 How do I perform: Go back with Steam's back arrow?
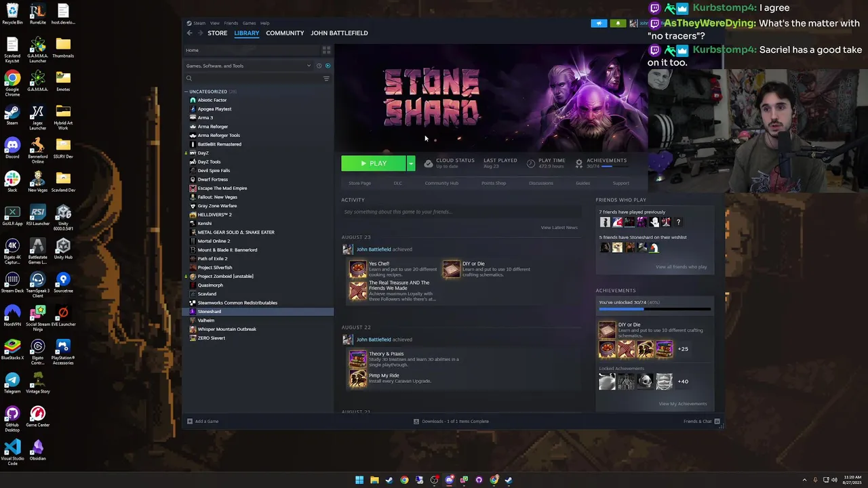click(190, 33)
